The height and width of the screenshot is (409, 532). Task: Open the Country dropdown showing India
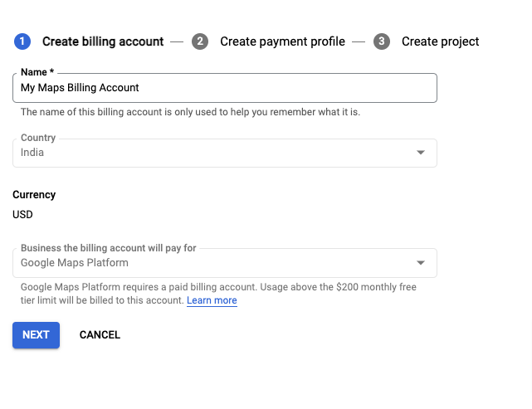225,153
